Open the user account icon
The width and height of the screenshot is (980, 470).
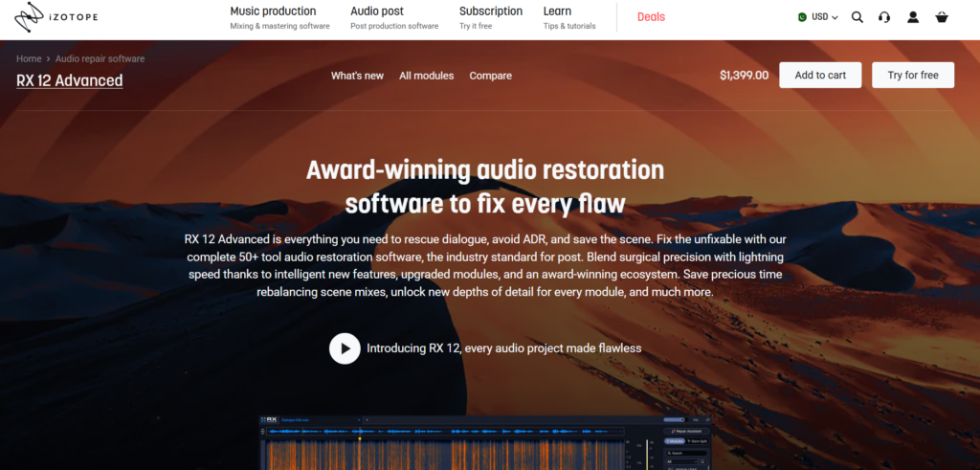[912, 17]
